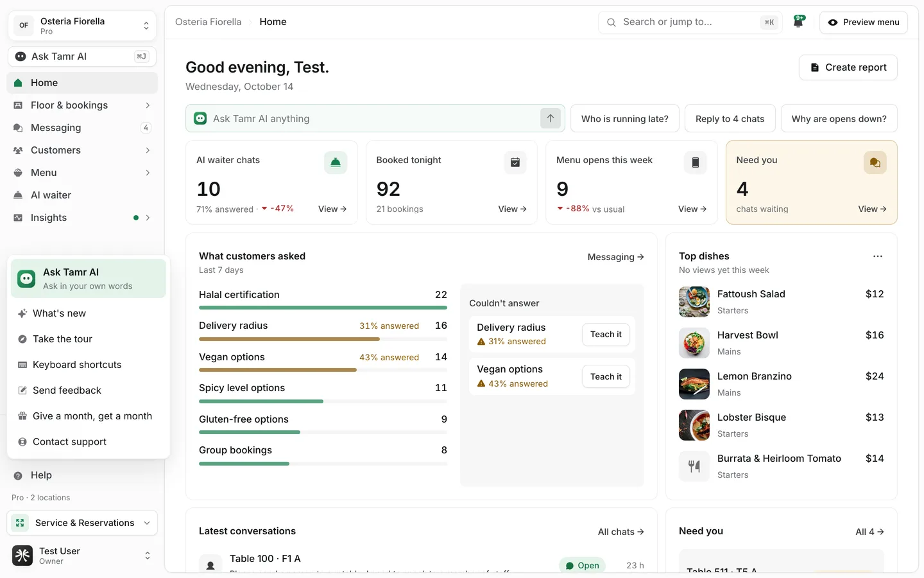Submit the Ask Tamr AI arrow button
This screenshot has width=924, height=578.
[550, 118]
